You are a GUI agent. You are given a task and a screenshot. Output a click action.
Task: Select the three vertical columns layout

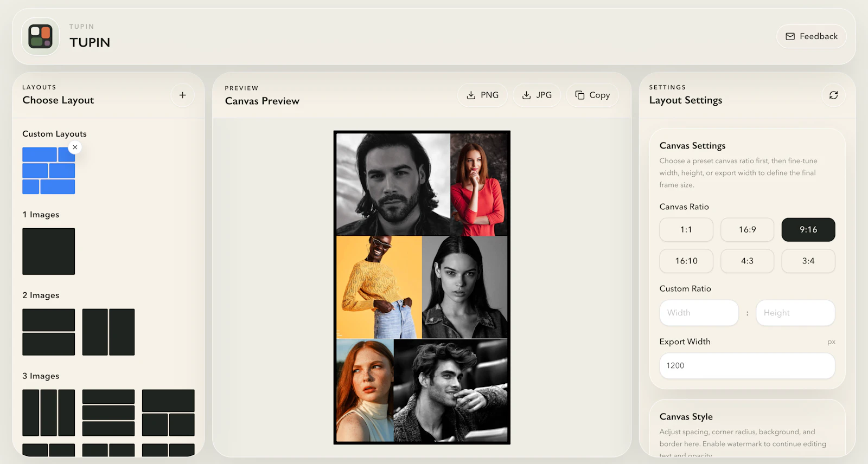pos(49,413)
